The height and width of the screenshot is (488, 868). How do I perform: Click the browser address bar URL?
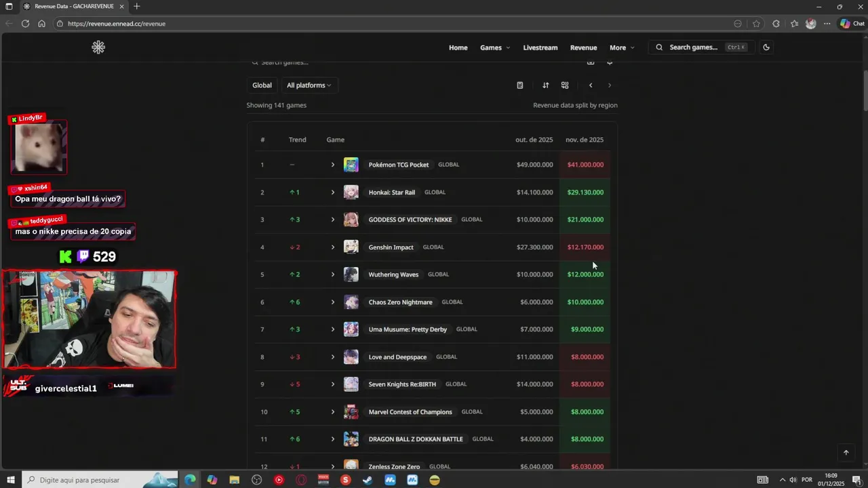point(117,24)
